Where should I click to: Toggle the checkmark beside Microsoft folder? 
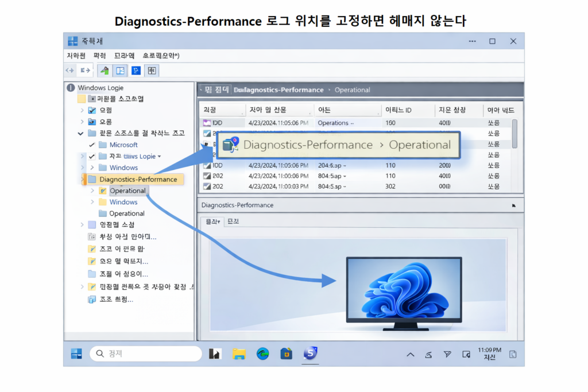(x=92, y=145)
